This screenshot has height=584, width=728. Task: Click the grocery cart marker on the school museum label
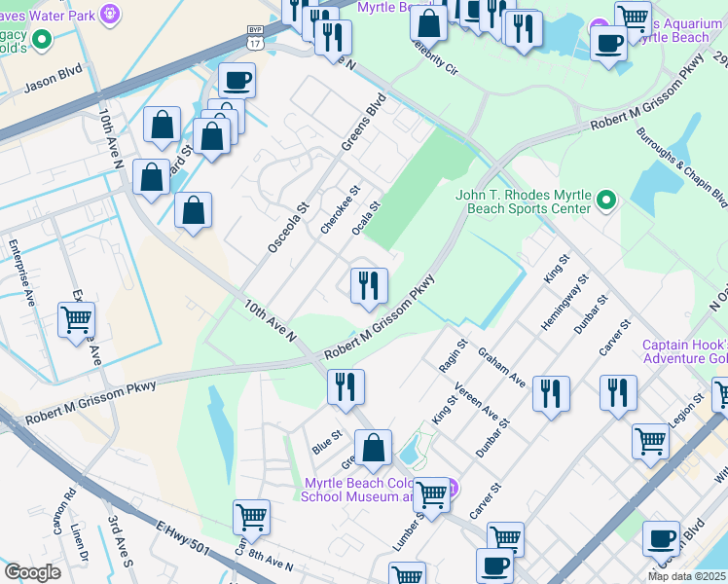tap(431, 497)
